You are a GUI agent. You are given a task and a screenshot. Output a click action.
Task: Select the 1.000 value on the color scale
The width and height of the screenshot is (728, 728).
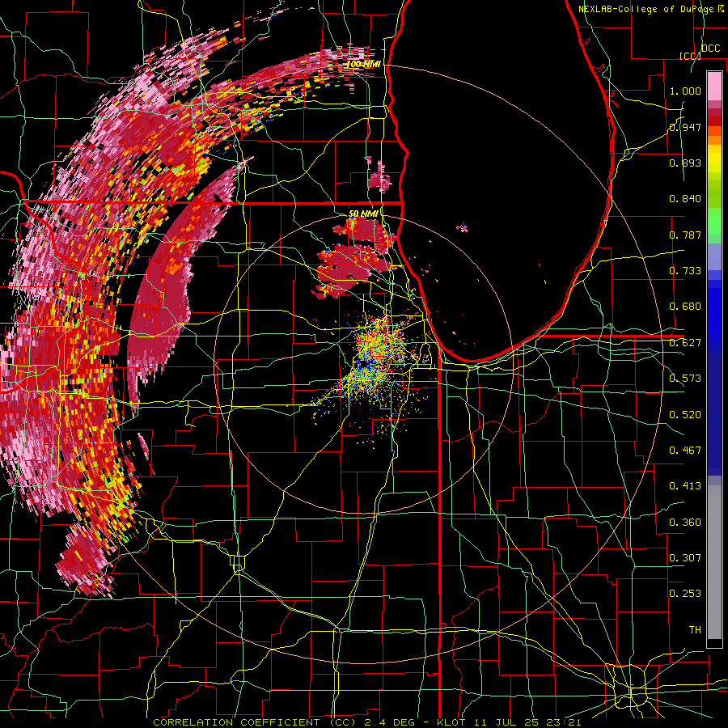[x=685, y=91]
